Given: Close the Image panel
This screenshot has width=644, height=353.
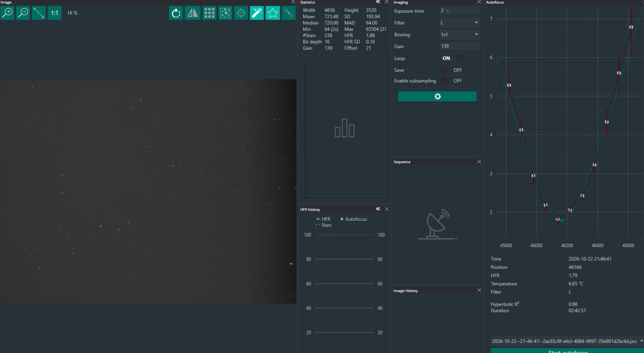Looking at the screenshot, I should pos(293,2).
